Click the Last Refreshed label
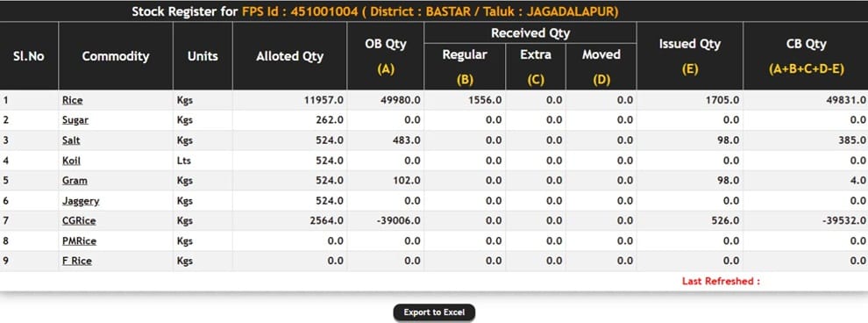The width and height of the screenshot is (868, 323). coord(721,281)
